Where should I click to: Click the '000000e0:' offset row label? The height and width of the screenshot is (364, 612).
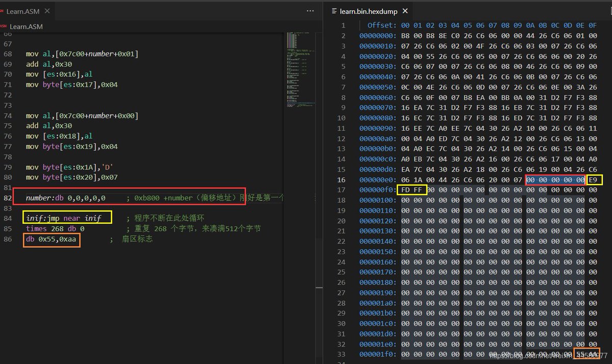378,179
